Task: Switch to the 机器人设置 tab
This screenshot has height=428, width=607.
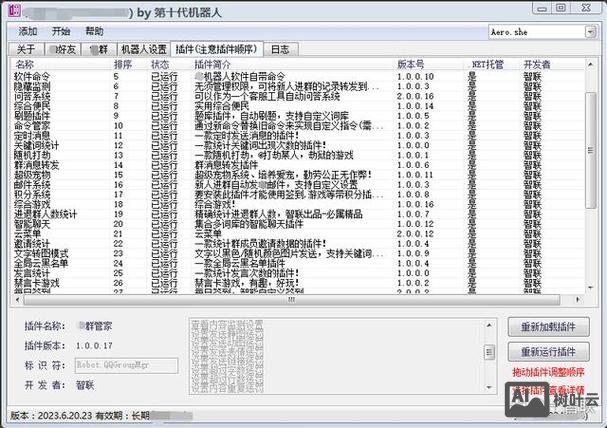Action: click(144, 50)
